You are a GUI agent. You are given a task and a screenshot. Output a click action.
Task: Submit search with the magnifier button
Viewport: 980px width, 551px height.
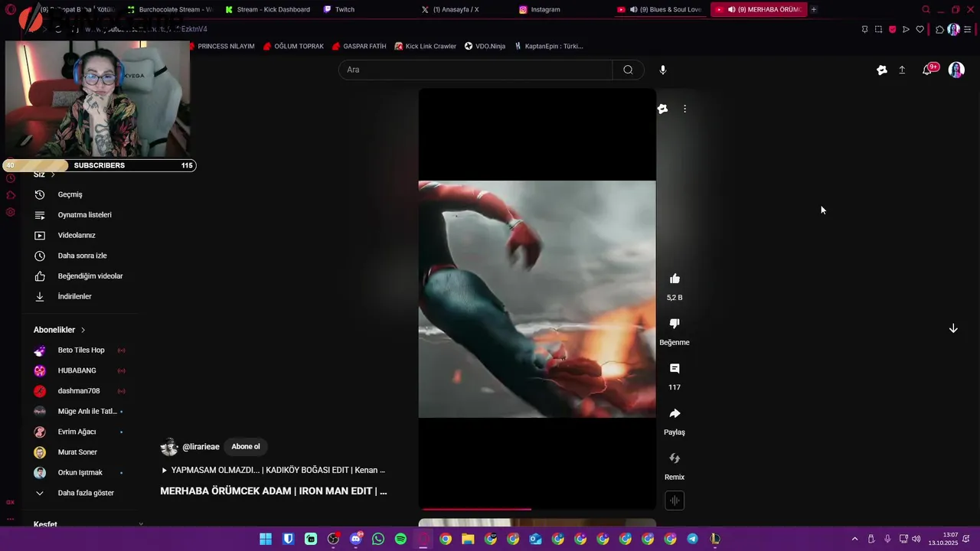pyautogui.click(x=628, y=70)
